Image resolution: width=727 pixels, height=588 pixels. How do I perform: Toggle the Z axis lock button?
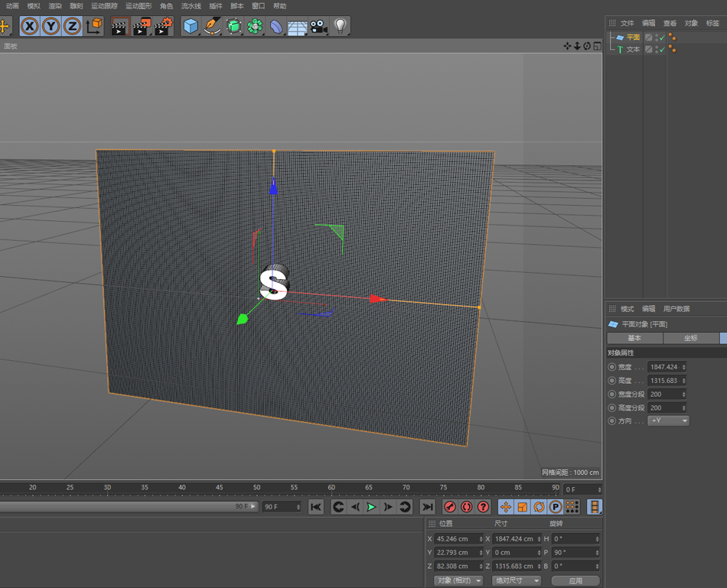(x=73, y=27)
